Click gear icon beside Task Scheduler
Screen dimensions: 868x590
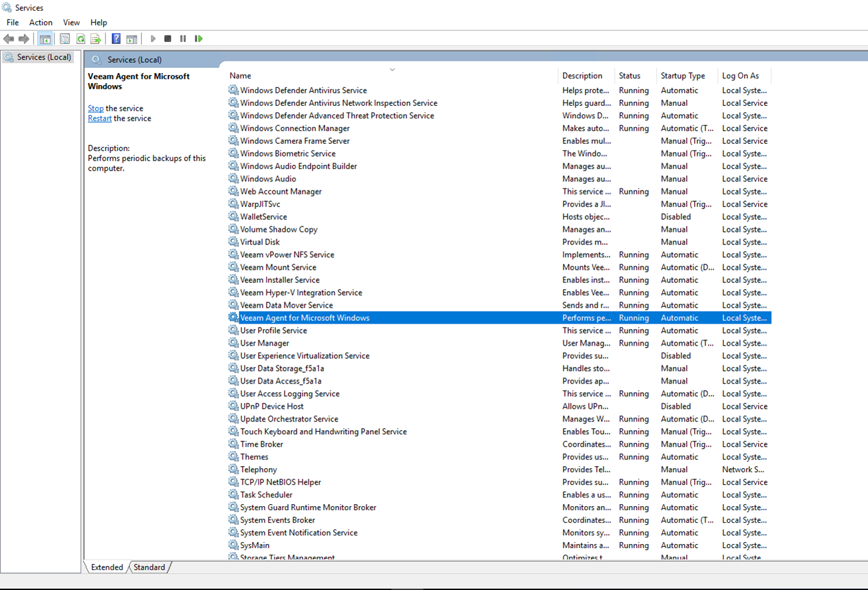[x=233, y=495]
